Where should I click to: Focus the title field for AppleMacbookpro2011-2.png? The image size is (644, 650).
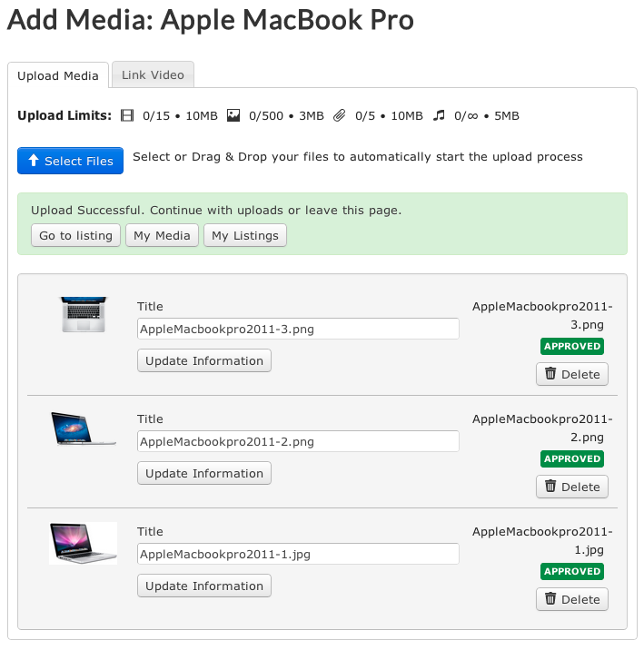point(298,442)
